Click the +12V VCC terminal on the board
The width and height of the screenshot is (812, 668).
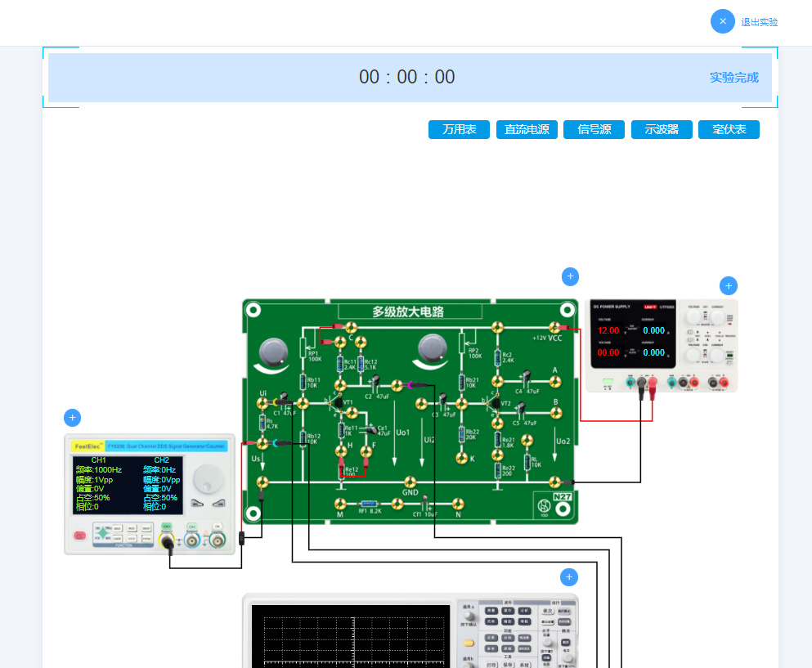point(554,327)
